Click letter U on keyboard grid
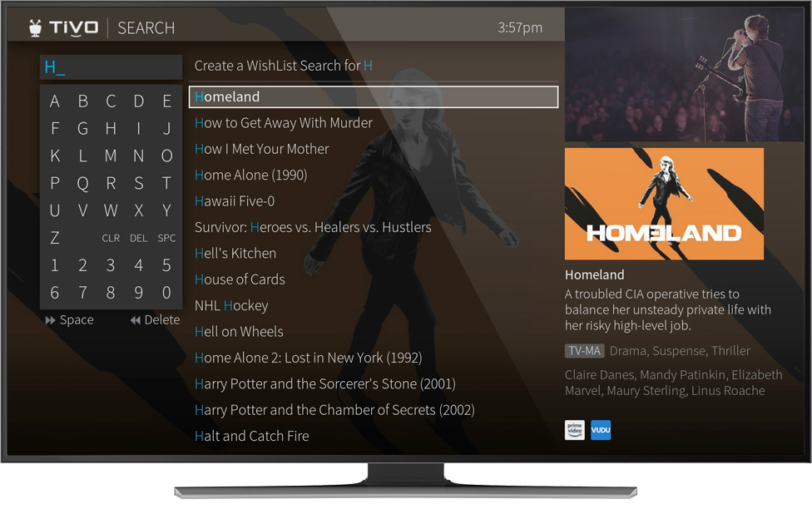The height and width of the screenshot is (519, 812). pos(55,210)
